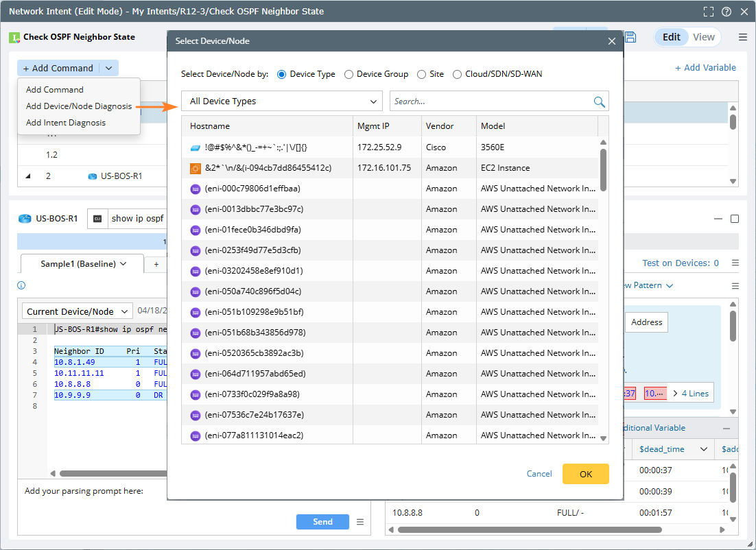The width and height of the screenshot is (756, 550).
Task: Select the Site radio button
Action: pyautogui.click(x=422, y=74)
